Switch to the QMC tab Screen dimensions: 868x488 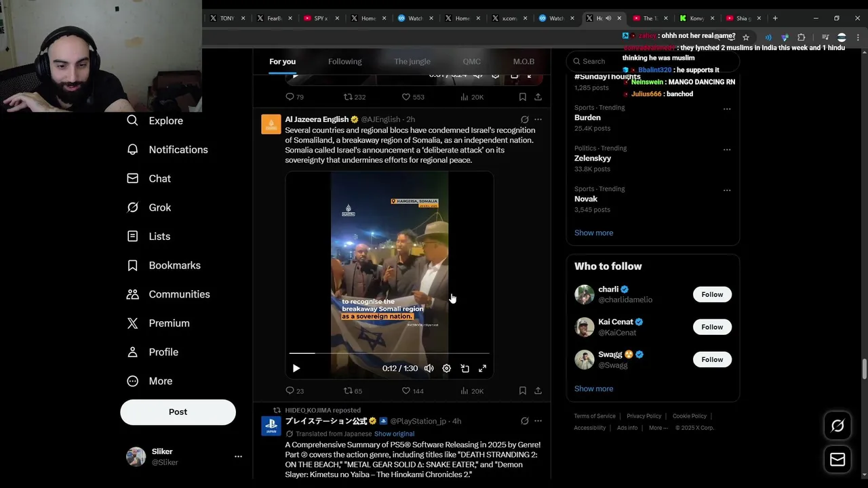click(x=471, y=62)
